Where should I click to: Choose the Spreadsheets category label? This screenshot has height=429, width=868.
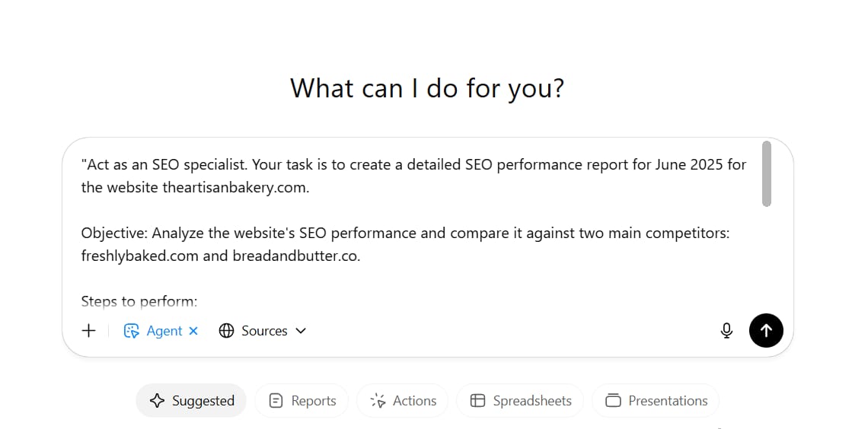[x=532, y=401]
